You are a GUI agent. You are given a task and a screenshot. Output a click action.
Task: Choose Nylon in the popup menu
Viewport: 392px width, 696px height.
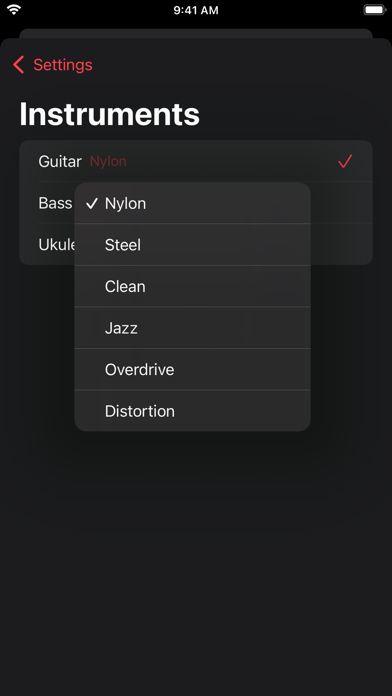tap(192, 203)
